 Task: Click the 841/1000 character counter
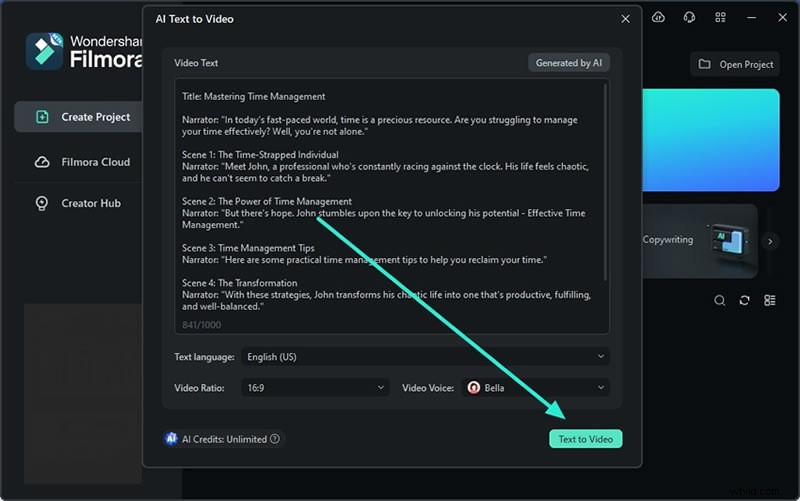[x=202, y=324]
